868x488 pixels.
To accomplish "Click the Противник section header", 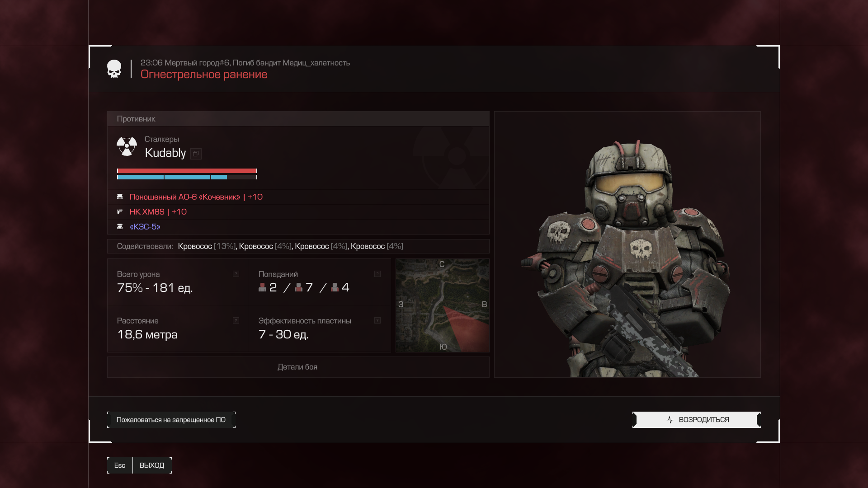I will point(298,119).
